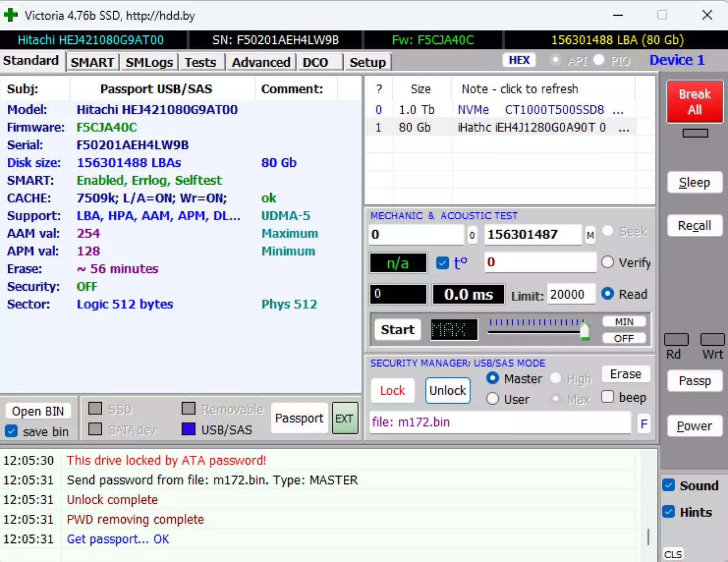The image size is (728, 562).
Task: Click the acoustic level slider handle
Action: point(585,331)
